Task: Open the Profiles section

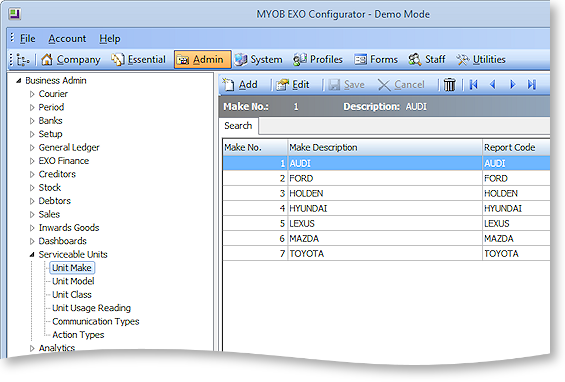Action: pyautogui.click(x=317, y=59)
